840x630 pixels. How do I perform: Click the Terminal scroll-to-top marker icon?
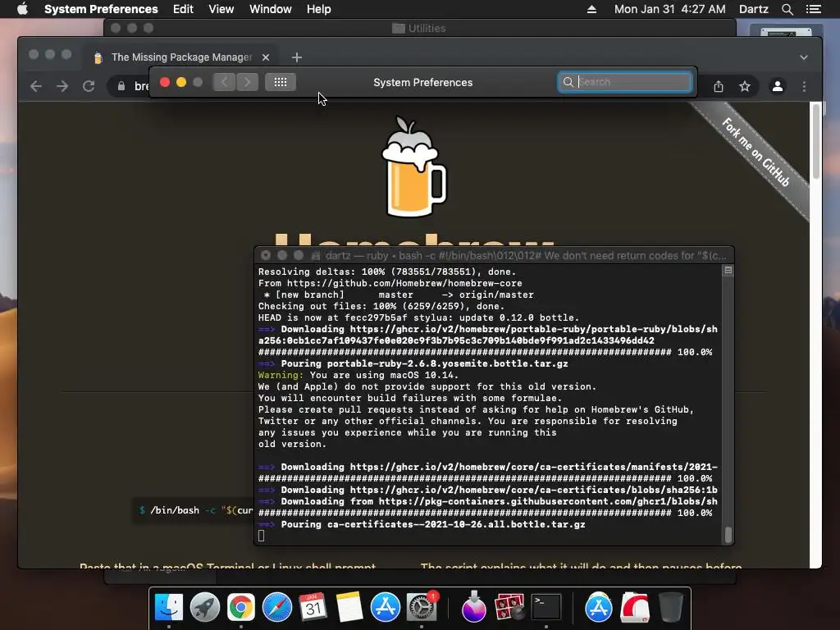coord(728,271)
